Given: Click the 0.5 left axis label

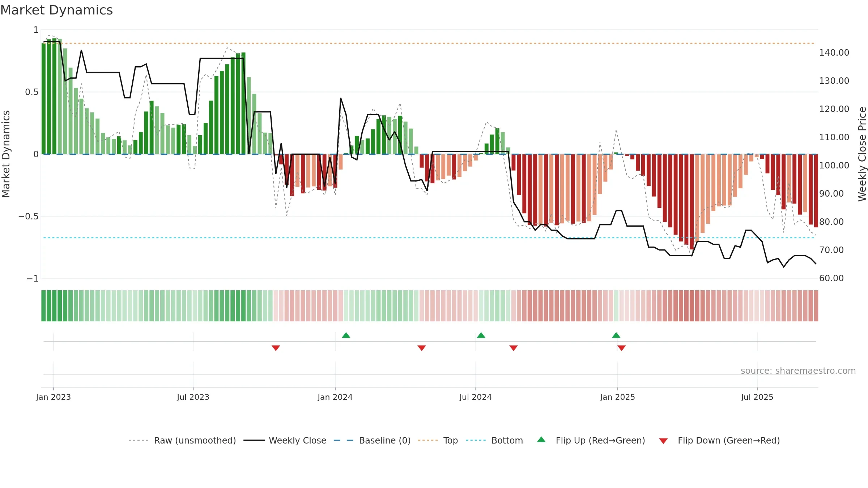Looking at the screenshot, I should 32,92.
